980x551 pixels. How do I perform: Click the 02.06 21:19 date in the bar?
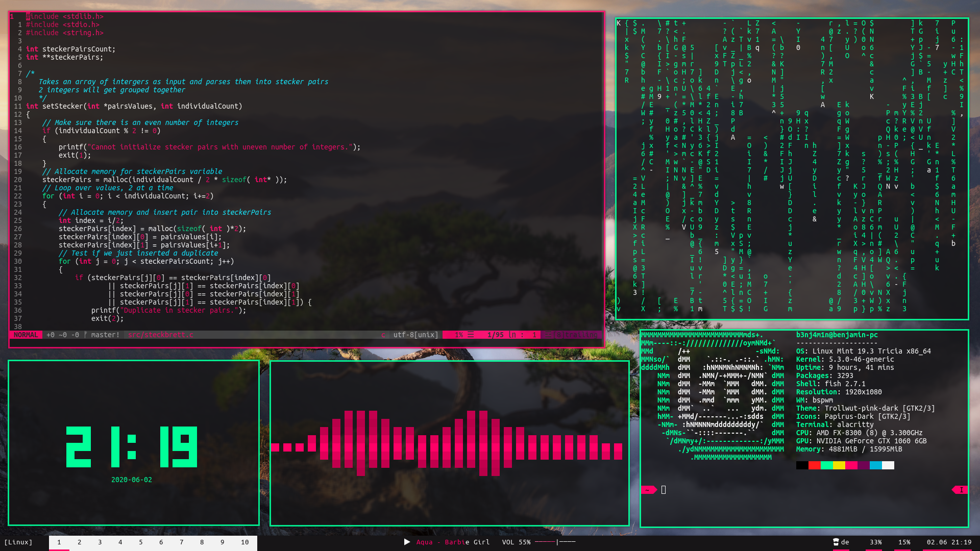(x=949, y=542)
